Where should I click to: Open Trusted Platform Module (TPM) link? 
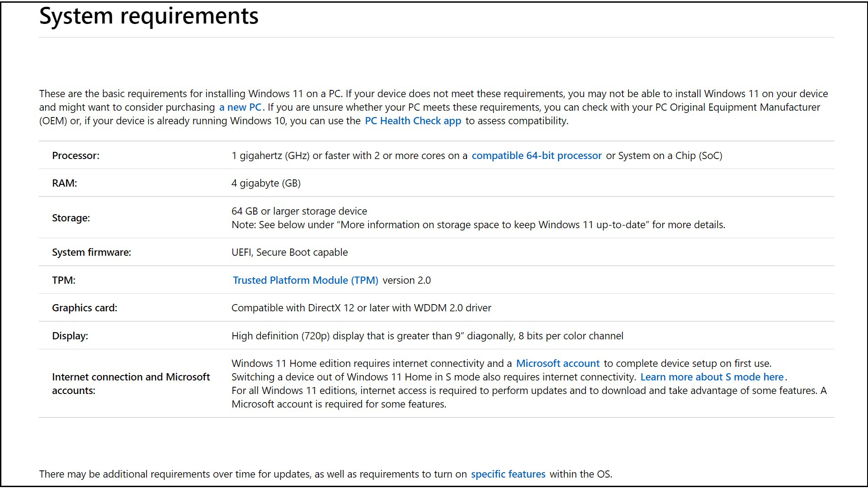pyautogui.click(x=306, y=281)
